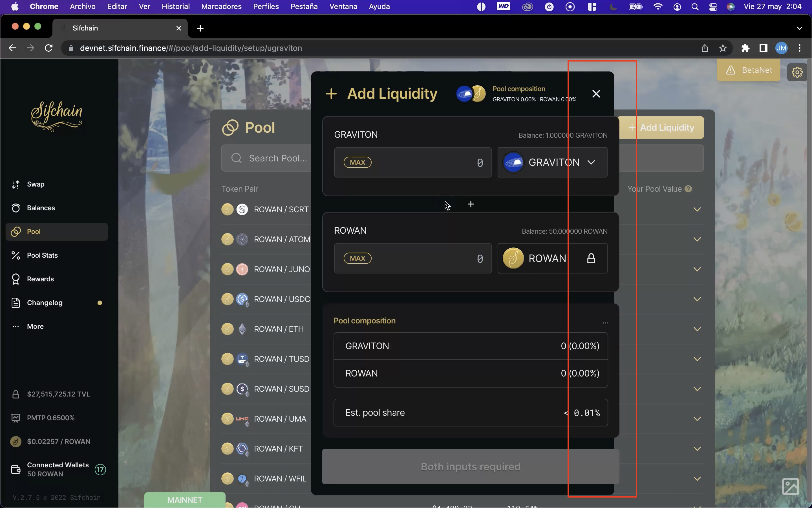Click the Pool composition ellipsis
Screen dimensions: 812x508
pyautogui.click(x=605, y=323)
